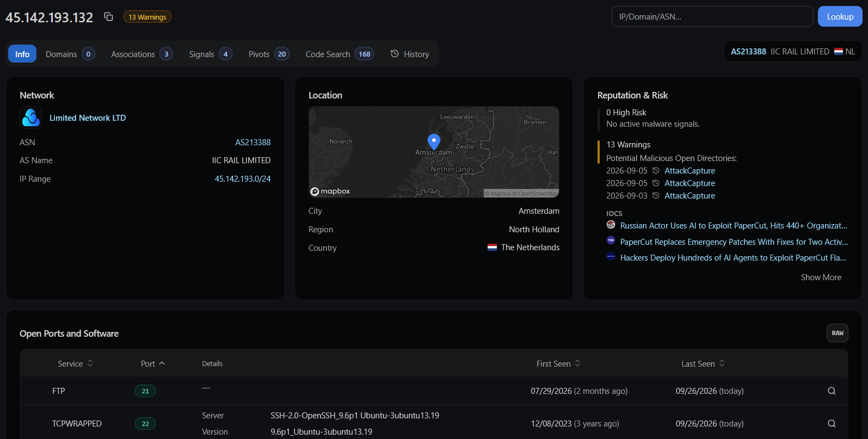Sort by First Seen column
This screenshot has height=439, width=868.
coord(558,363)
